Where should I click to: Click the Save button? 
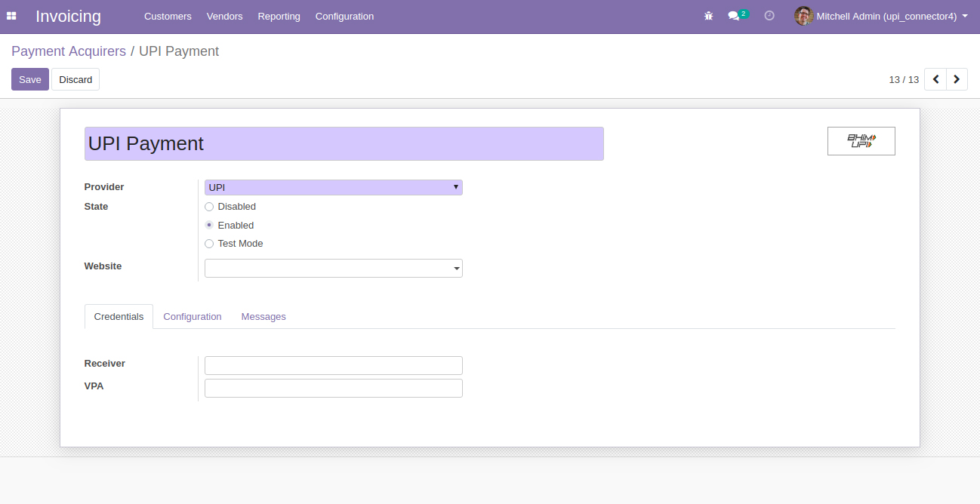click(30, 79)
